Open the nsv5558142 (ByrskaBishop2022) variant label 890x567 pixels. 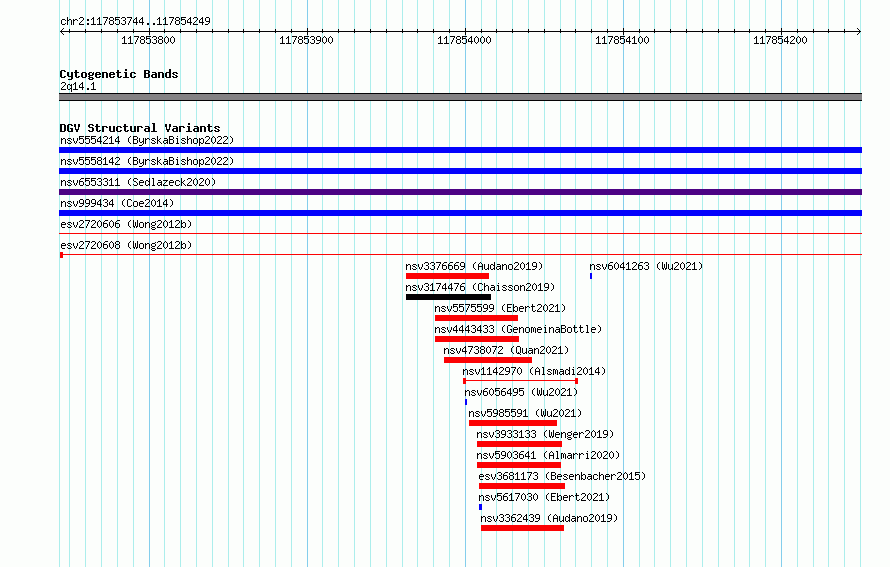[147, 161]
